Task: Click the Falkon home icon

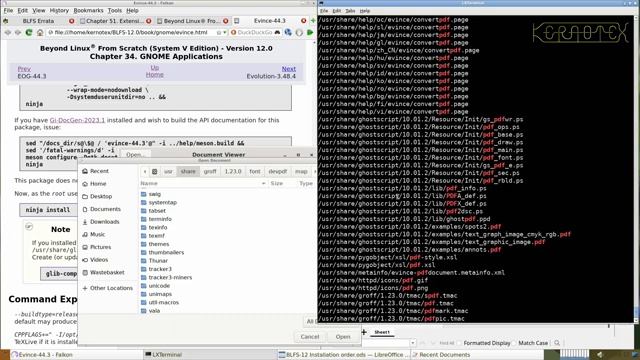Action: click(40, 32)
